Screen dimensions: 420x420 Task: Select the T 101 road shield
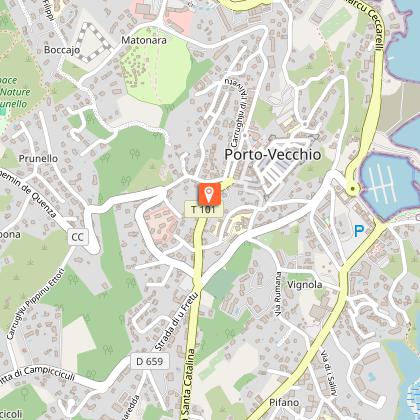pos(203,210)
